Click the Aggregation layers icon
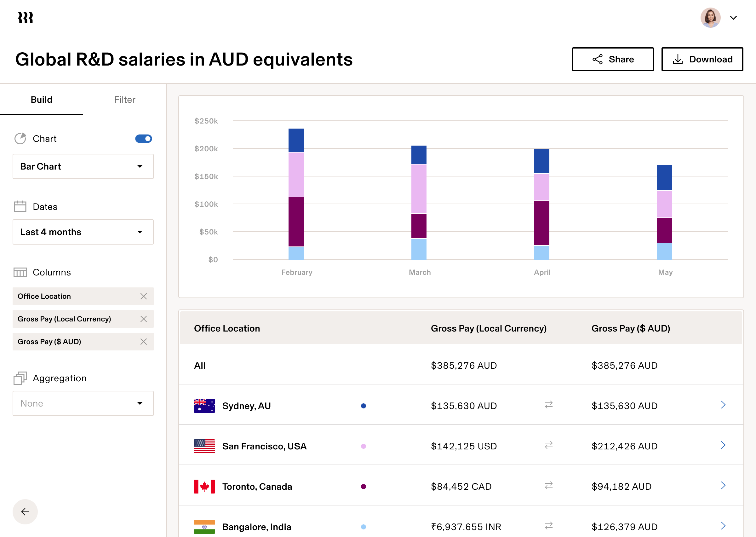The width and height of the screenshot is (756, 537). 20,378
